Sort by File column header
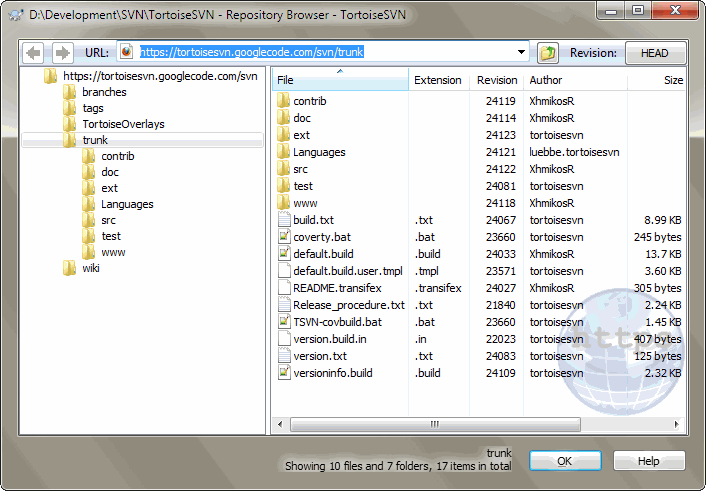The image size is (706, 491). [x=340, y=80]
